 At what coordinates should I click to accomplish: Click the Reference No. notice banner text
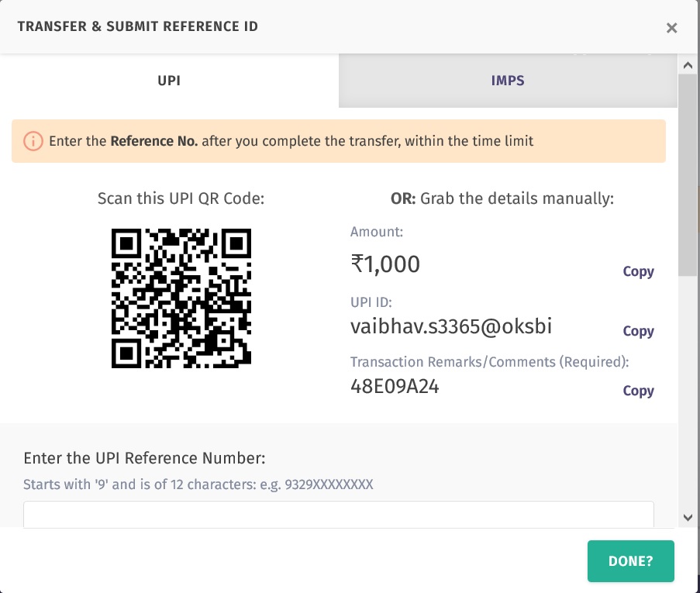[291, 141]
